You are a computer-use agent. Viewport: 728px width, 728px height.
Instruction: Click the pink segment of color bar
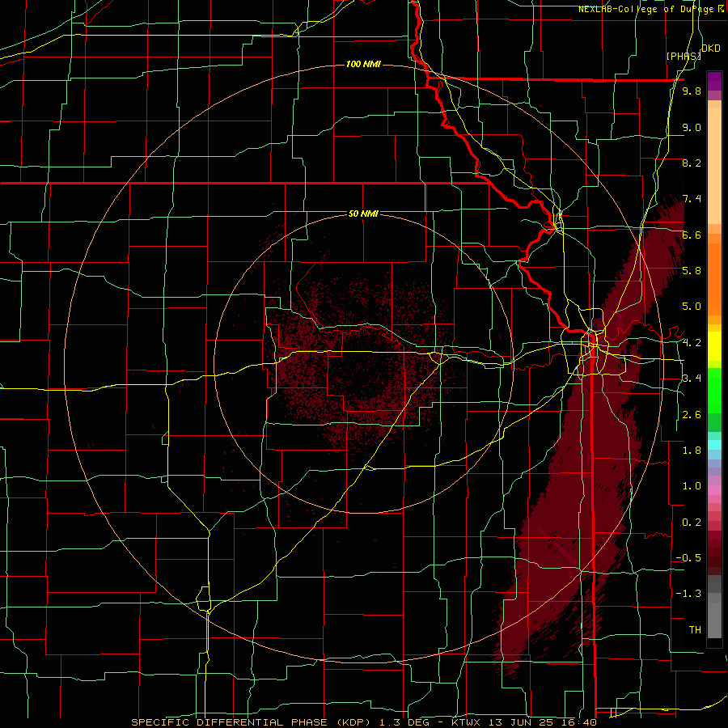pos(714,490)
